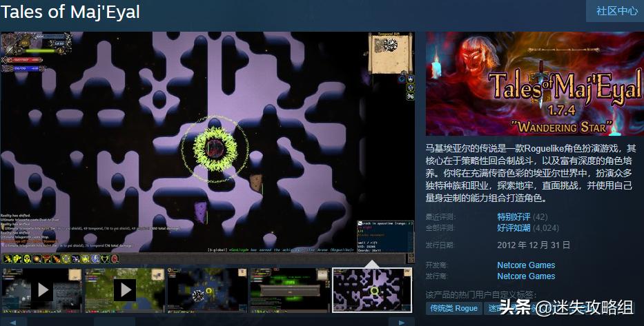644x326 pixels.
Task: Select the highlighted purple cave thumbnail
Action: pos(372,290)
